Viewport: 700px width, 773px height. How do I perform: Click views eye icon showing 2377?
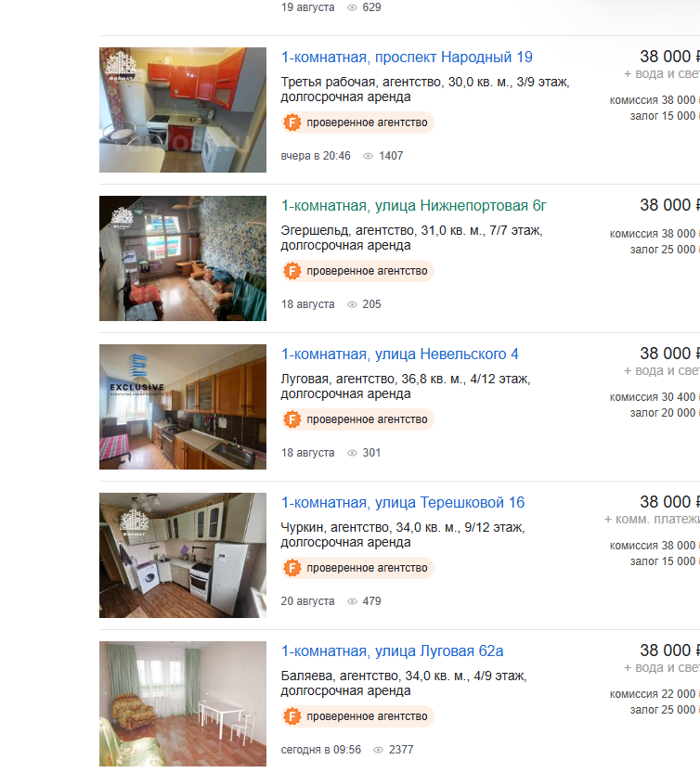pyautogui.click(x=379, y=750)
